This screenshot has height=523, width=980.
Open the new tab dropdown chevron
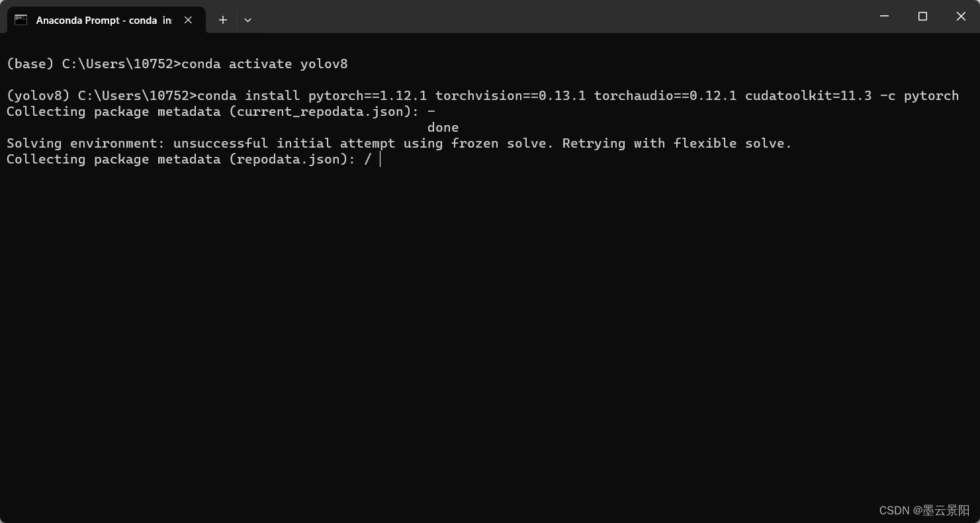pos(247,21)
